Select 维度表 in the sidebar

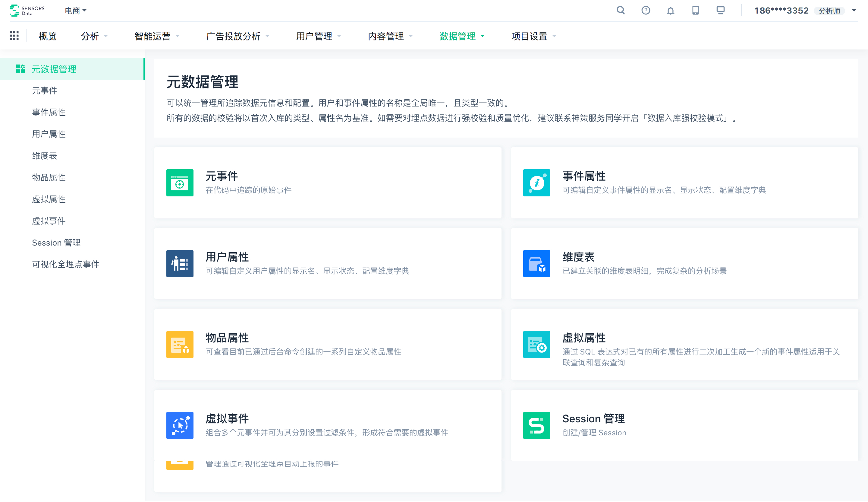point(44,156)
